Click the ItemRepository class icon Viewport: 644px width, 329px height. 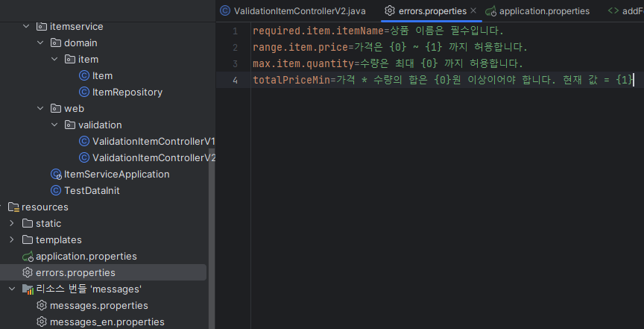[x=83, y=92]
